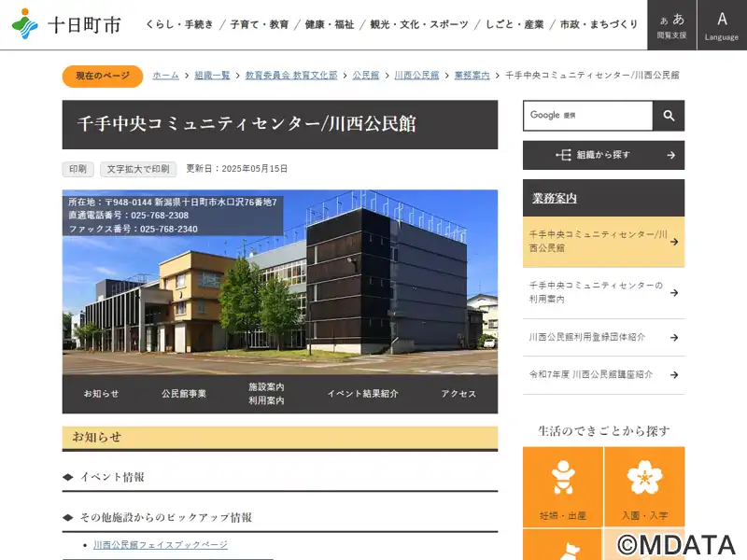Click the Tokamachi city logo
747x560 pixels.
pyautogui.click(x=66, y=24)
